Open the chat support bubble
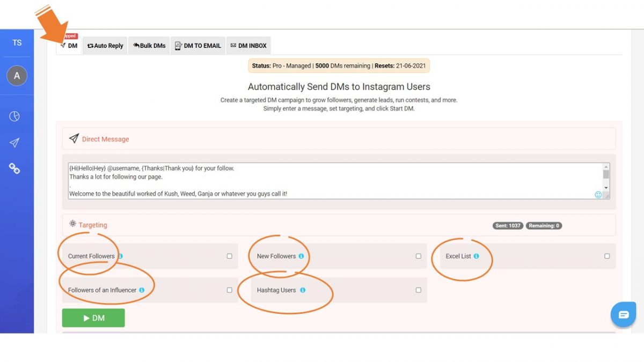The image size is (644, 362). coord(623,315)
